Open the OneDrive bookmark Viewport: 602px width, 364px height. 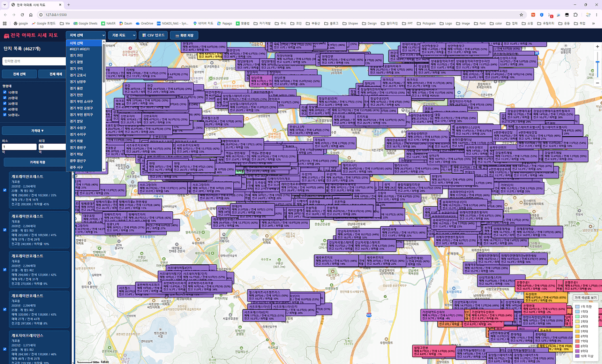144,23
